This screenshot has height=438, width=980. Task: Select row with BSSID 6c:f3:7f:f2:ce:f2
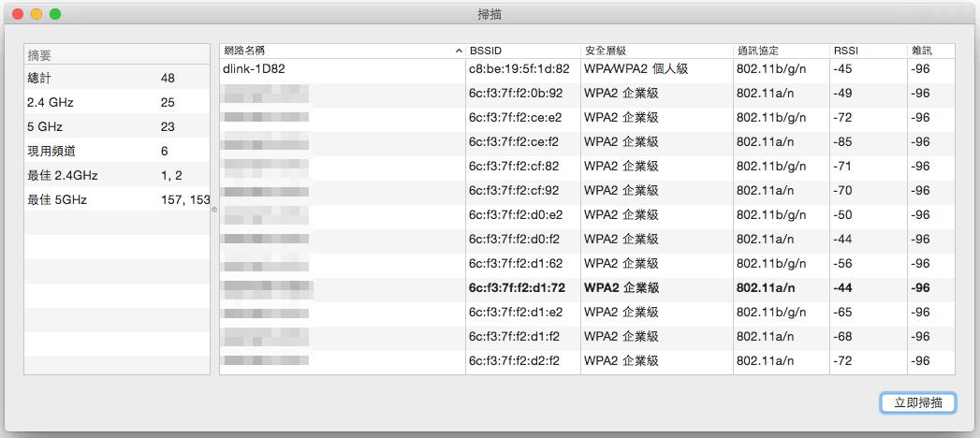click(587, 142)
